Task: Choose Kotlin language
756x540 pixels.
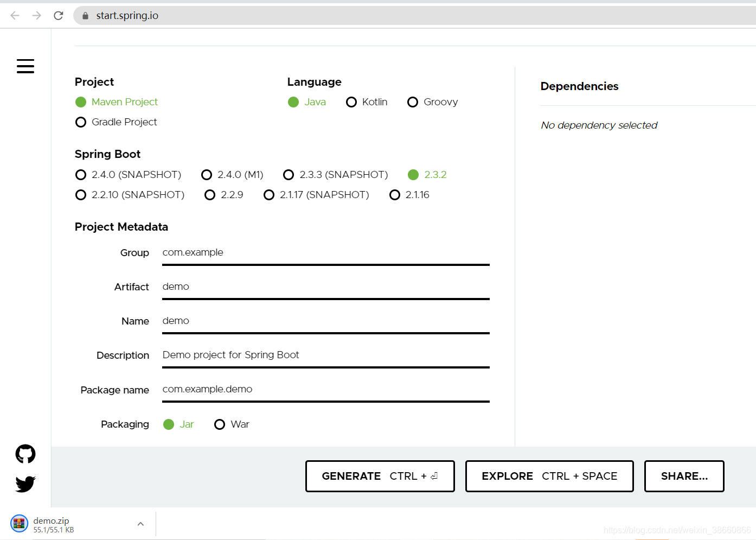Action: tap(367, 102)
